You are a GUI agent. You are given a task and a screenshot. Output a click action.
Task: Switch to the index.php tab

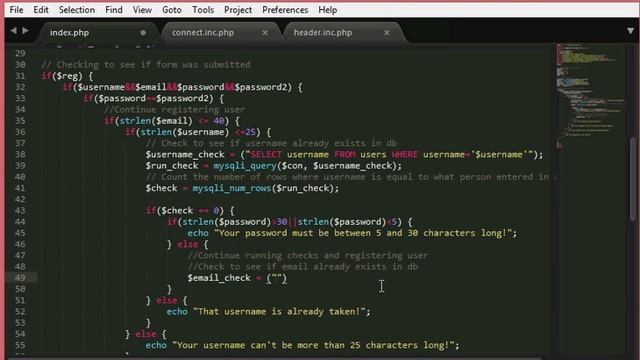pyautogui.click(x=97, y=33)
